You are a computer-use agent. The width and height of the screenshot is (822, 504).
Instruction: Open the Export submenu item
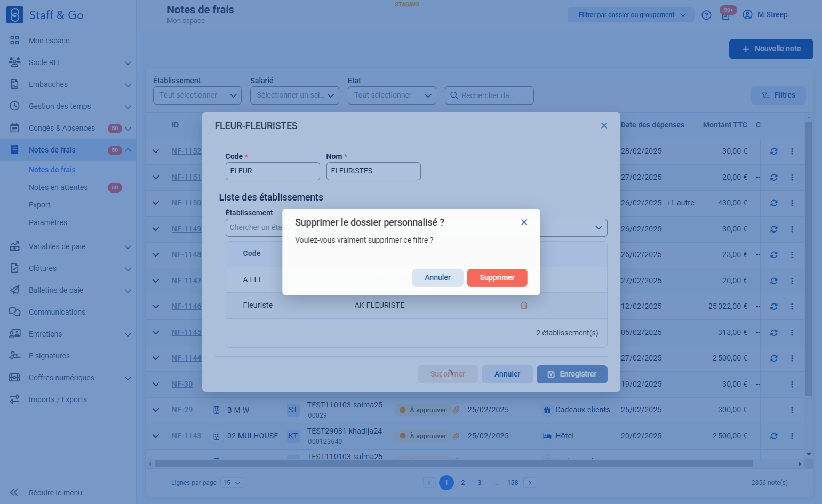tap(39, 205)
